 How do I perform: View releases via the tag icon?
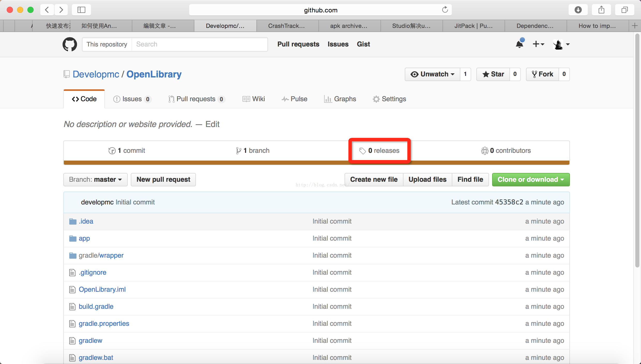pyautogui.click(x=363, y=151)
